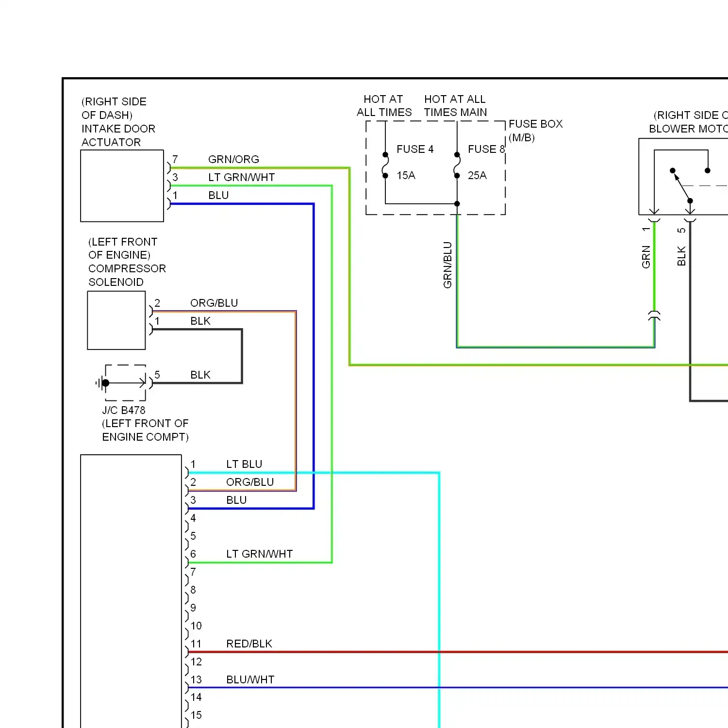This screenshot has height=728, width=728.
Task: Click pin number 4 on large connector
Action: [x=193, y=518]
